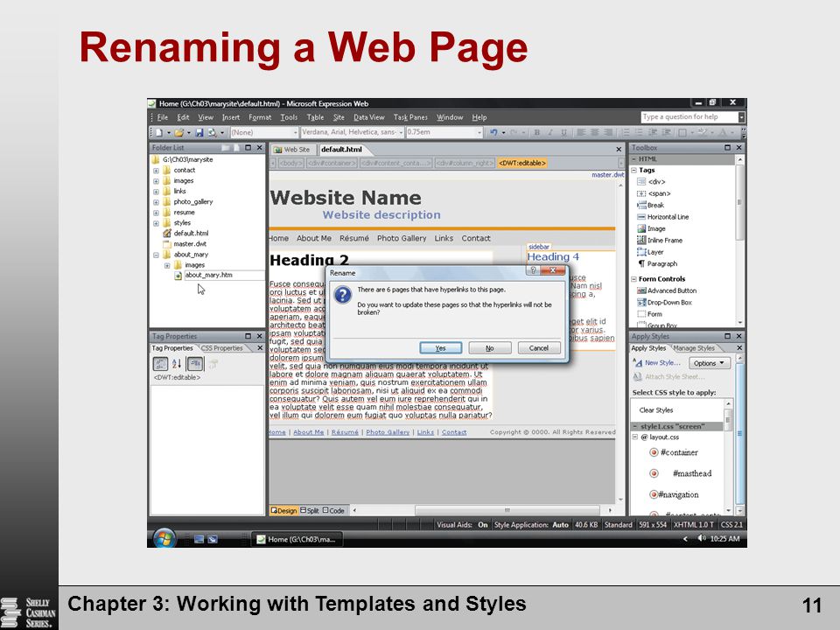
Task: Select default.html in Folder List
Action: pos(185,234)
